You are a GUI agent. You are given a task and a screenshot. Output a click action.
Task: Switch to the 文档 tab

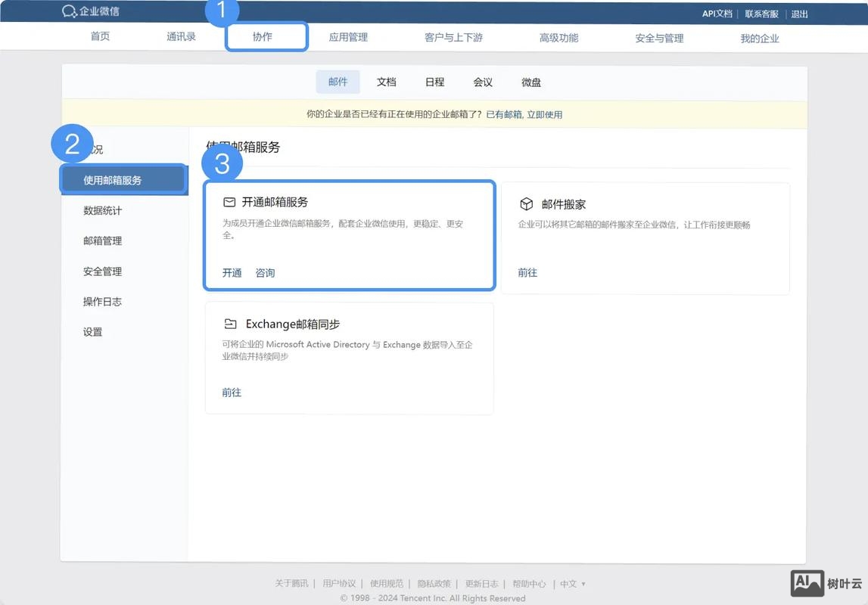(386, 82)
